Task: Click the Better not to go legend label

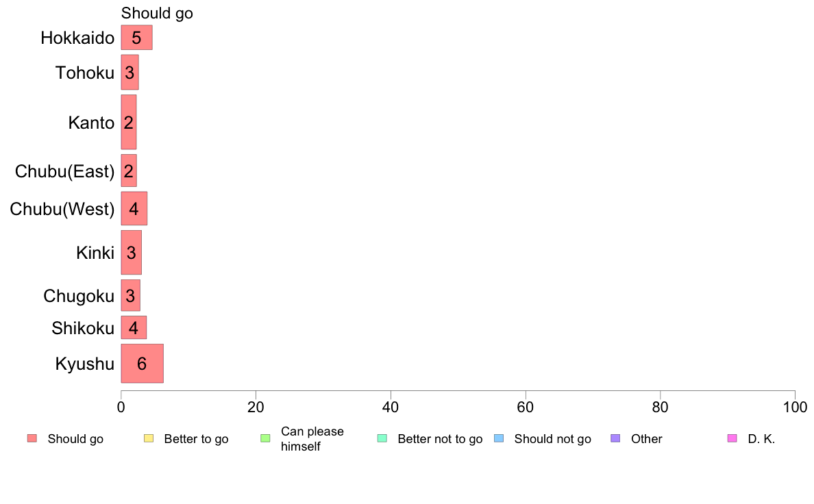Action: coord(440,439)
